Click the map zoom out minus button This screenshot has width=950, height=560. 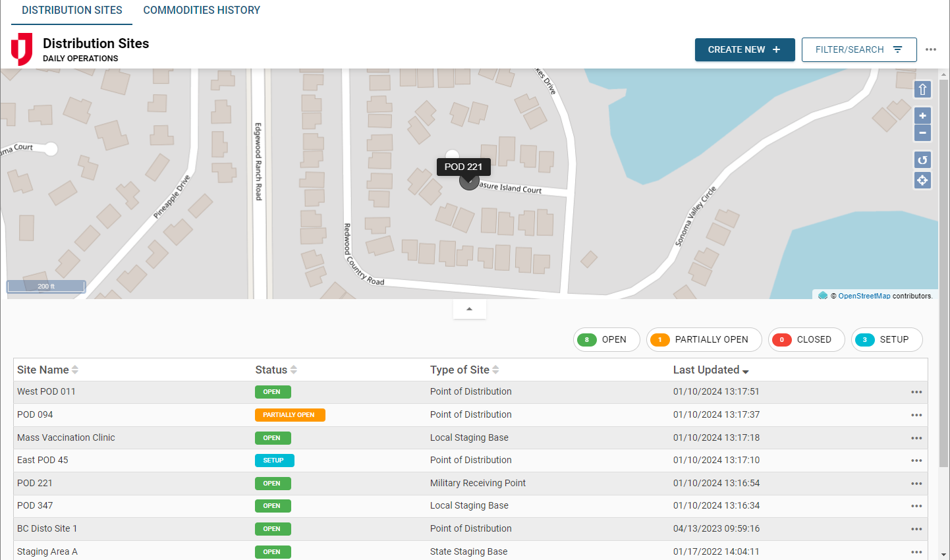point(922,133)
